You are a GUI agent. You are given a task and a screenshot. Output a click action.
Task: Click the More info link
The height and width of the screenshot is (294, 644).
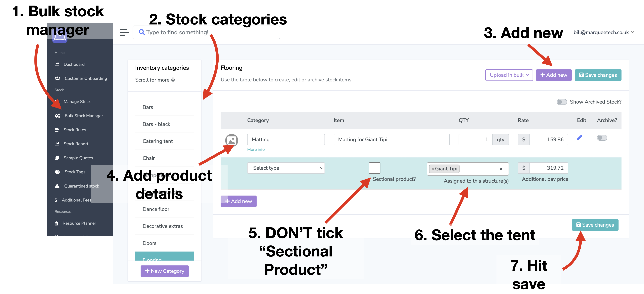click(x=256, y=150)
